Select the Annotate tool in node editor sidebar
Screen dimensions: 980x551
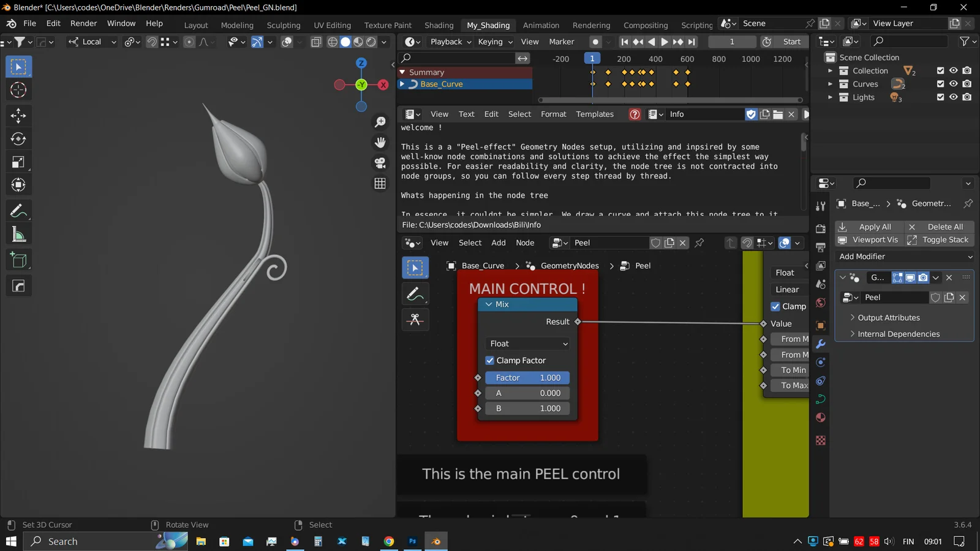pos(415,293)
